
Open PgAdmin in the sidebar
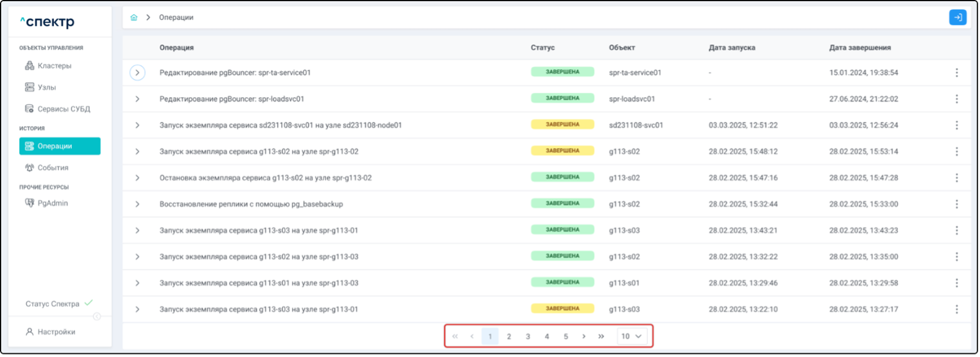coord(46,203)
